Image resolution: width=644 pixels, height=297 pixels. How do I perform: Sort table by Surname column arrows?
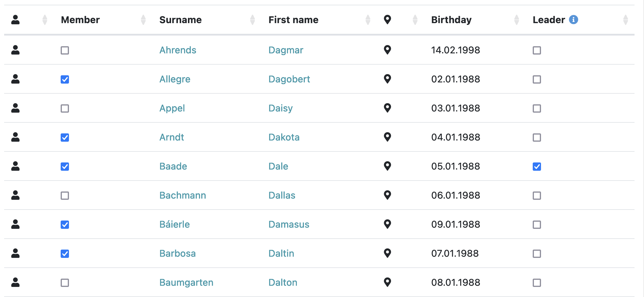coord(252,20)
